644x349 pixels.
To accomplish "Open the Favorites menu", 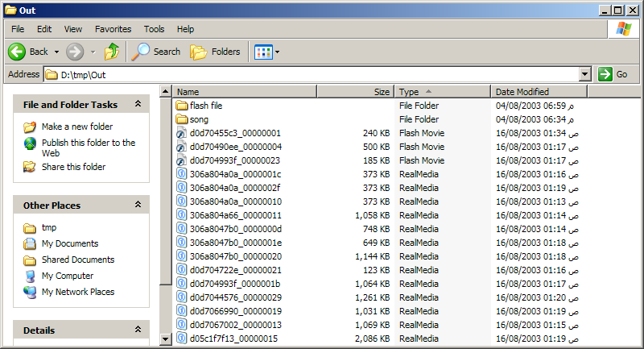I will point(113,29).
